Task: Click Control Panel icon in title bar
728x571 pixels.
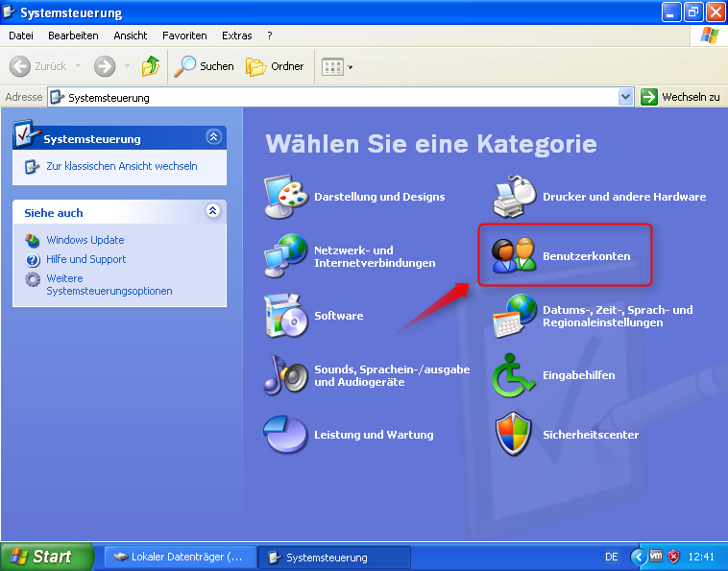Action: pos(9,12)
